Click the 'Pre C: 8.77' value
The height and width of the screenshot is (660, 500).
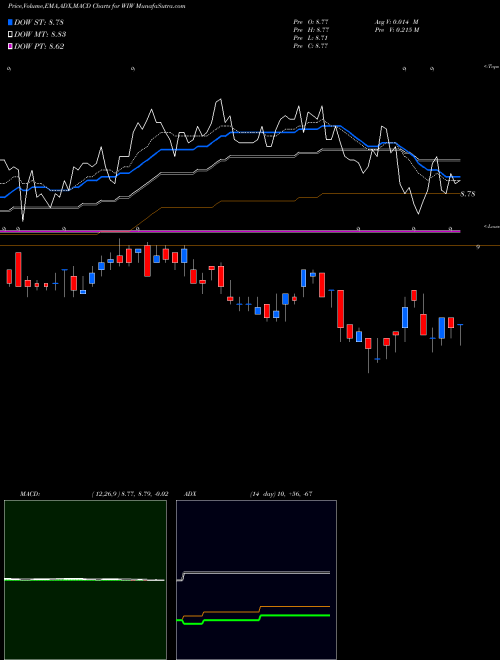click(x=311, y=46)
